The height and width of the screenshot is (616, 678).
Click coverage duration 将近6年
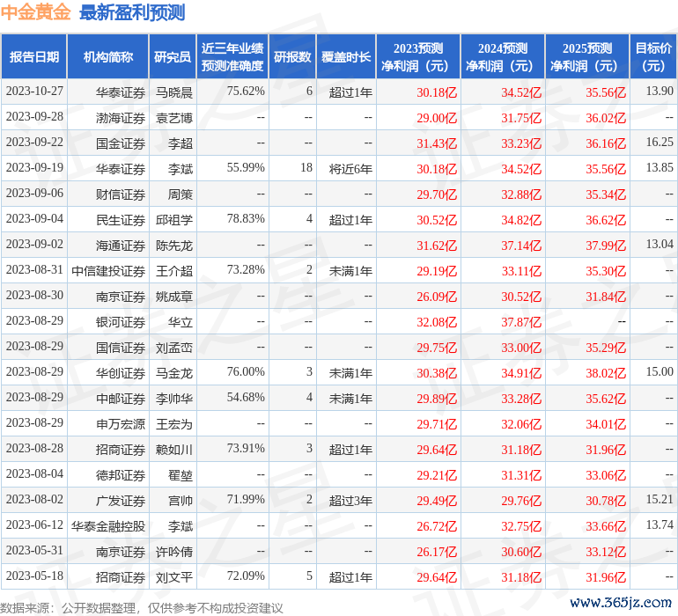tap(350, 169)
